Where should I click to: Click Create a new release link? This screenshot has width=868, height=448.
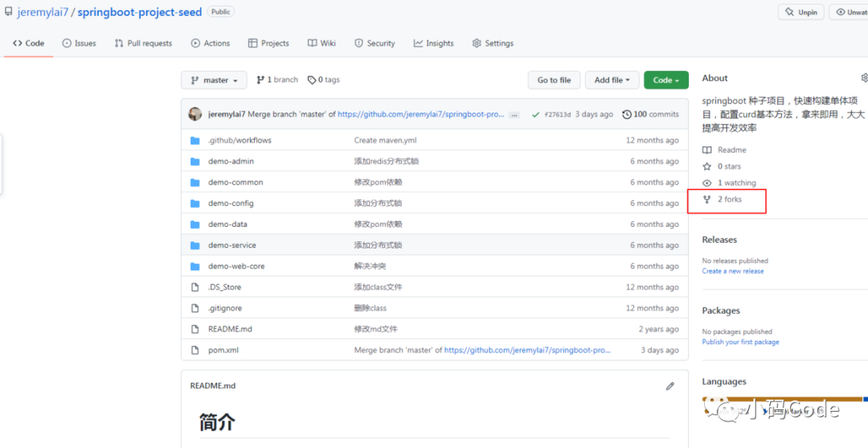[732, 271]
